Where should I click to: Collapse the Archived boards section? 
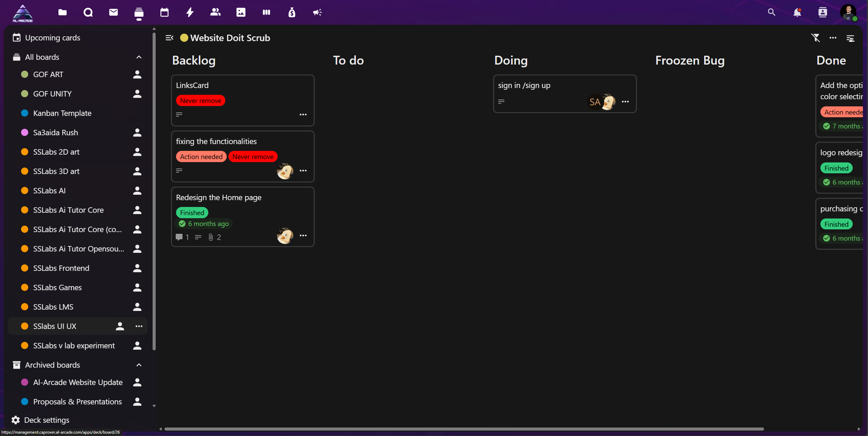point(139,365)
